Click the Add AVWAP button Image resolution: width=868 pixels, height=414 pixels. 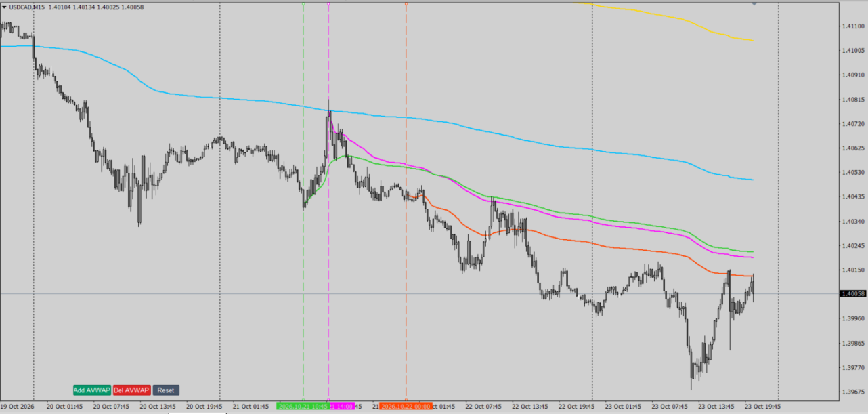[x=91, y=390]
